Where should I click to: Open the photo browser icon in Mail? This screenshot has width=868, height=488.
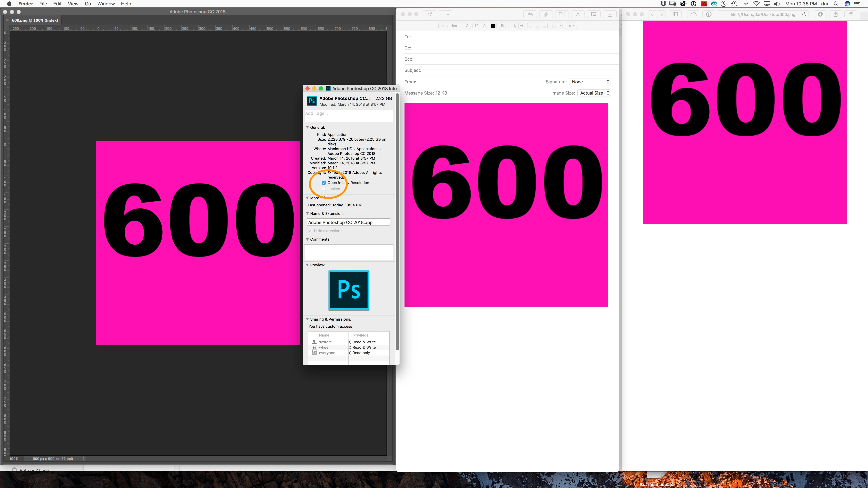(x=594, y=14)
